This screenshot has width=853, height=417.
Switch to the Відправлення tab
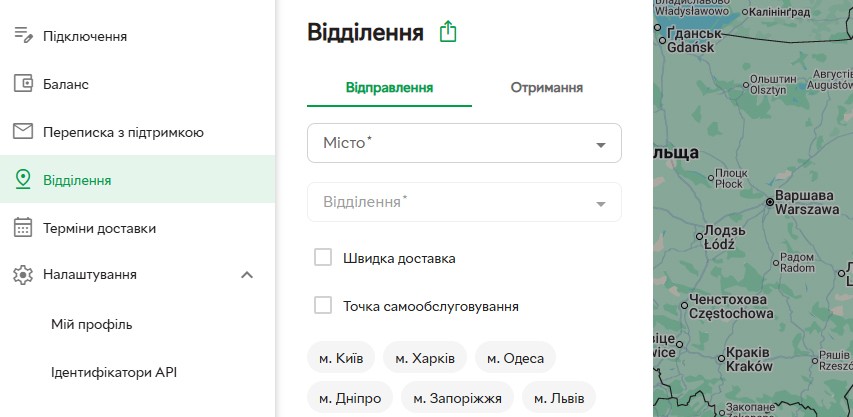[390, 88]
